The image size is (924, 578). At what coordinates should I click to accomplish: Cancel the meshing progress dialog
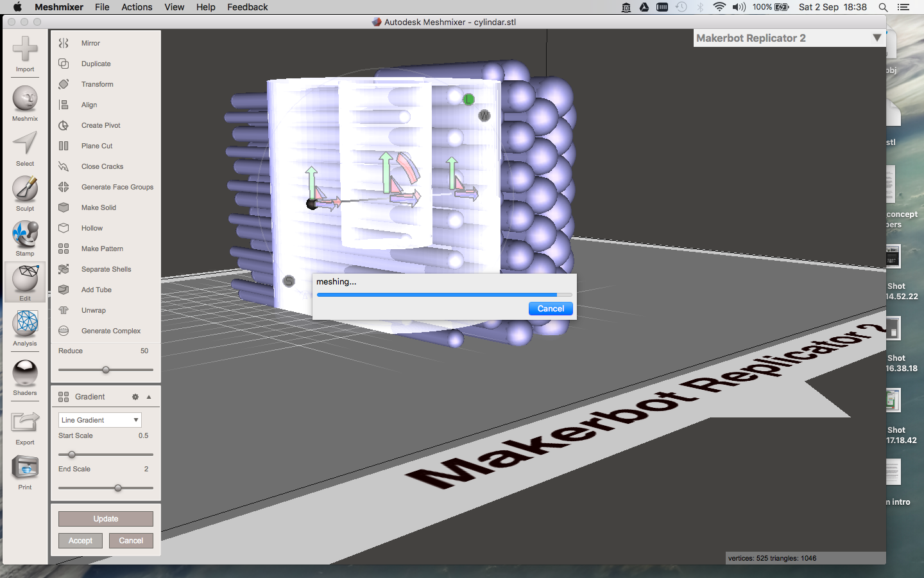[551, 309]
